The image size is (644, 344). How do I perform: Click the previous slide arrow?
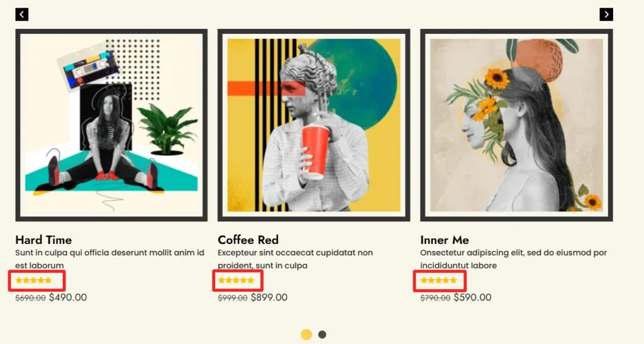pyautogui.click(x=22, y=14)
